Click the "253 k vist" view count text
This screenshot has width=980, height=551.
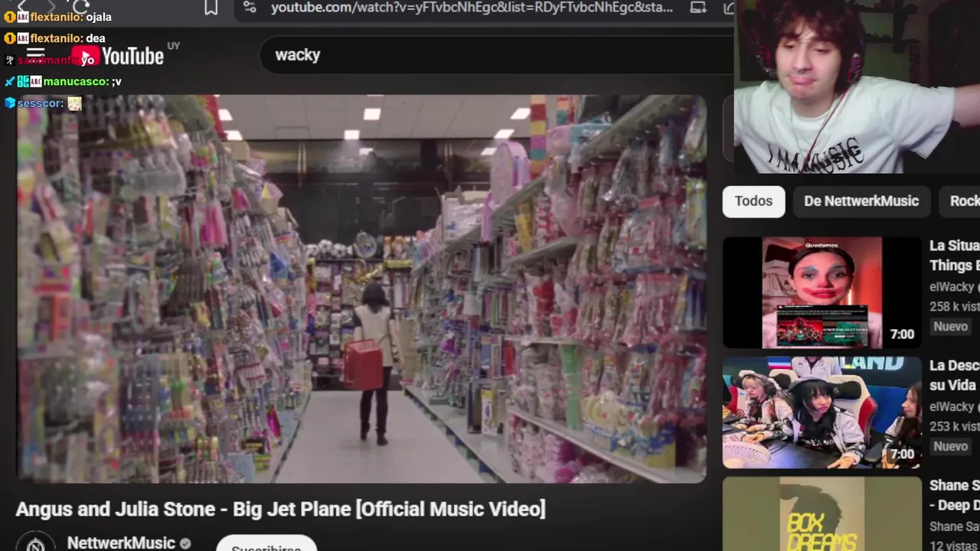pyautogui.click(x=954, y=426)
